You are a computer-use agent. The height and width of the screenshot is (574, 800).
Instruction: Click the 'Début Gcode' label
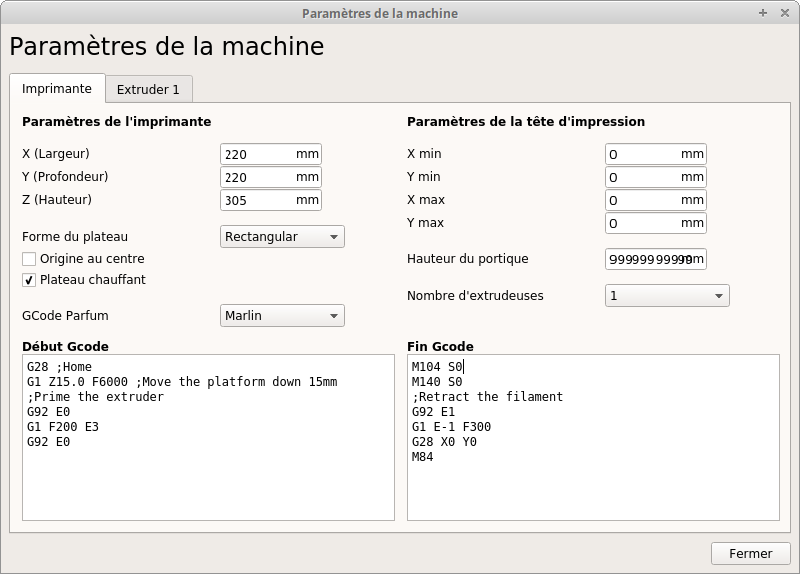[65, 346]
